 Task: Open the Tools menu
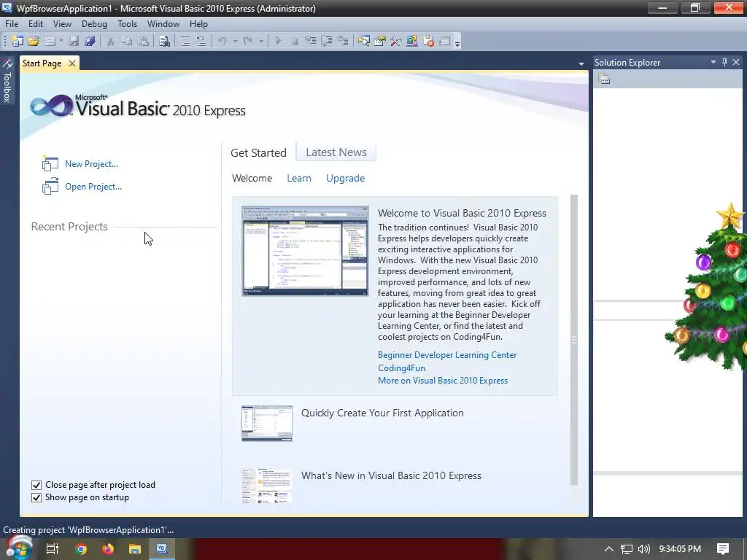pos(127,24)
